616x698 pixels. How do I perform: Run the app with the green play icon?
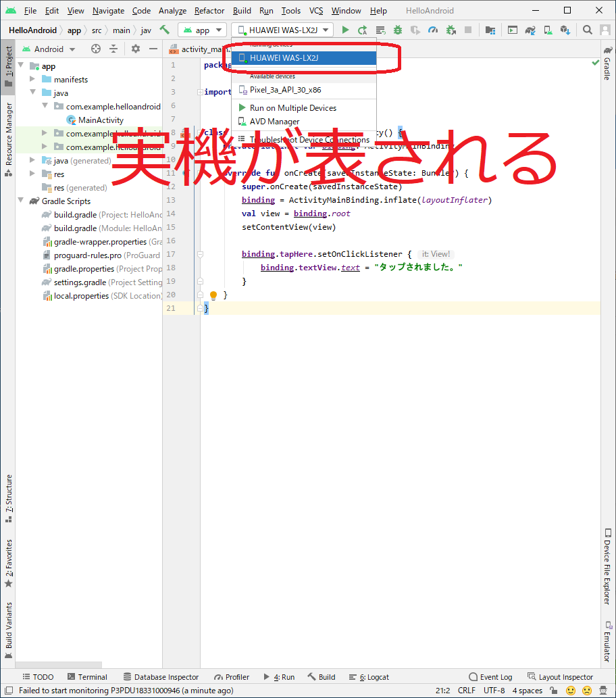tap(346, 30)
